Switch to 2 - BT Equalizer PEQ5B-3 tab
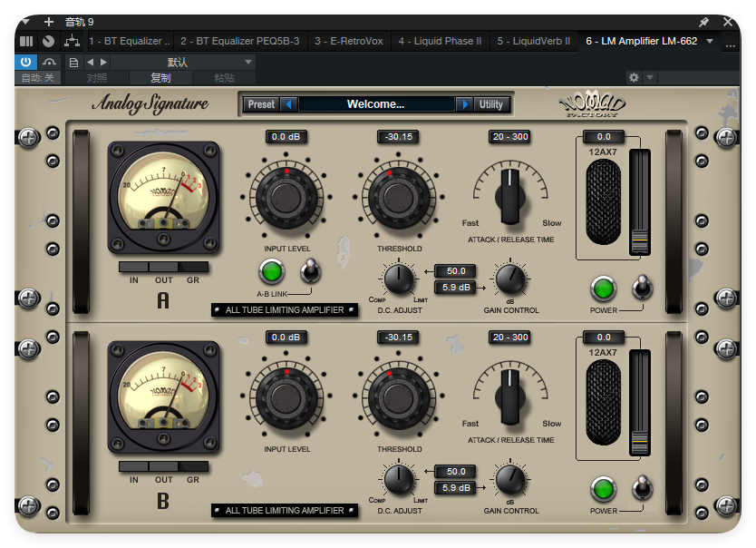 coord(239,41)
